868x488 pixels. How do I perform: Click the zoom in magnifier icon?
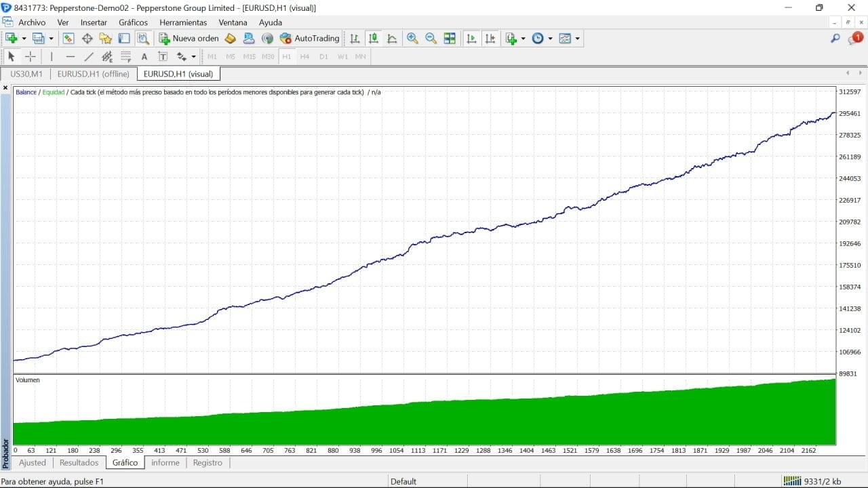click(412, 39)
